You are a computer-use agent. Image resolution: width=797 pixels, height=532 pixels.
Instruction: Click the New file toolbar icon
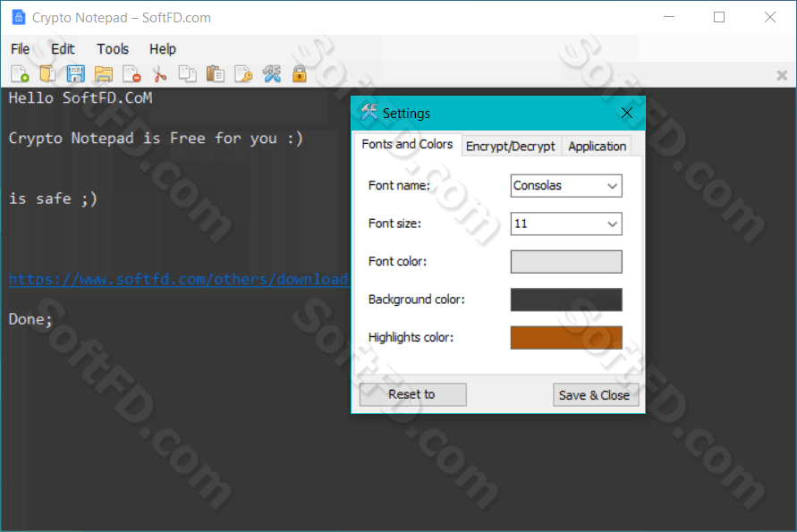20,74
